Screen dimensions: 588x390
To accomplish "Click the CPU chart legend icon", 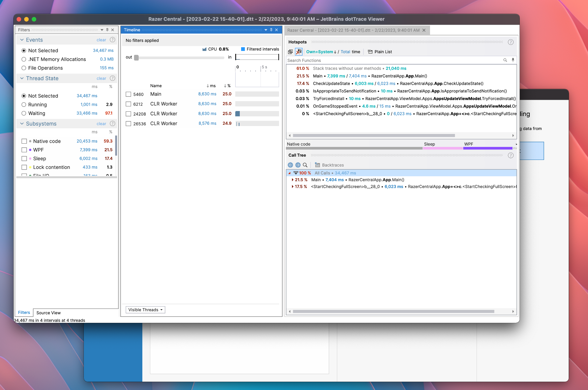I will [205, 49].
